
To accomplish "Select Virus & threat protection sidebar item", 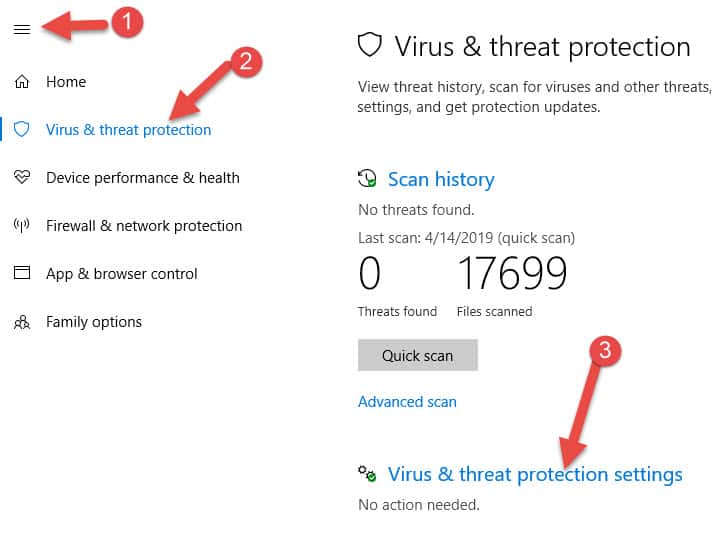I will tap(128, 130).
